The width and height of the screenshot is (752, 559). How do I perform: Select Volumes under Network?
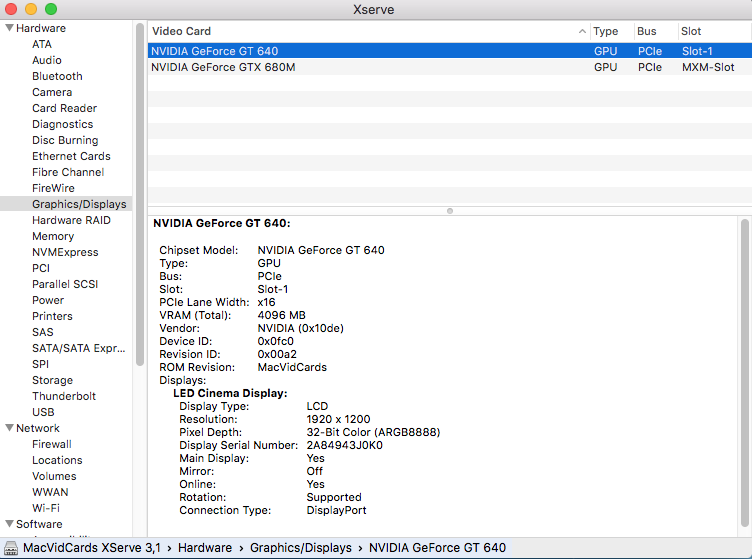pos(54,476)
